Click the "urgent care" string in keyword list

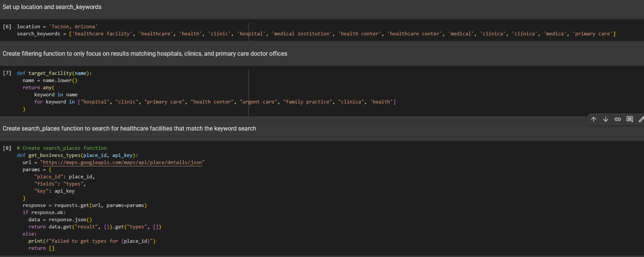259,102
